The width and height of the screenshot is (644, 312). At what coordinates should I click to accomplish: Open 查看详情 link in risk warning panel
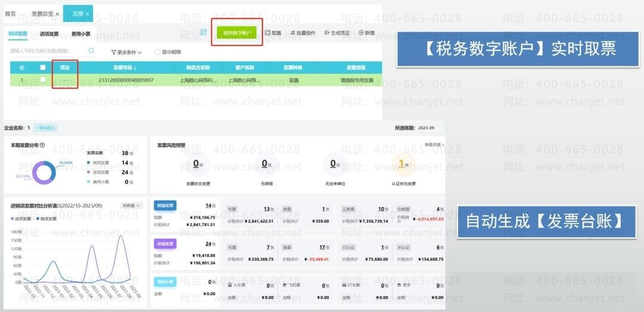(434, 145)
